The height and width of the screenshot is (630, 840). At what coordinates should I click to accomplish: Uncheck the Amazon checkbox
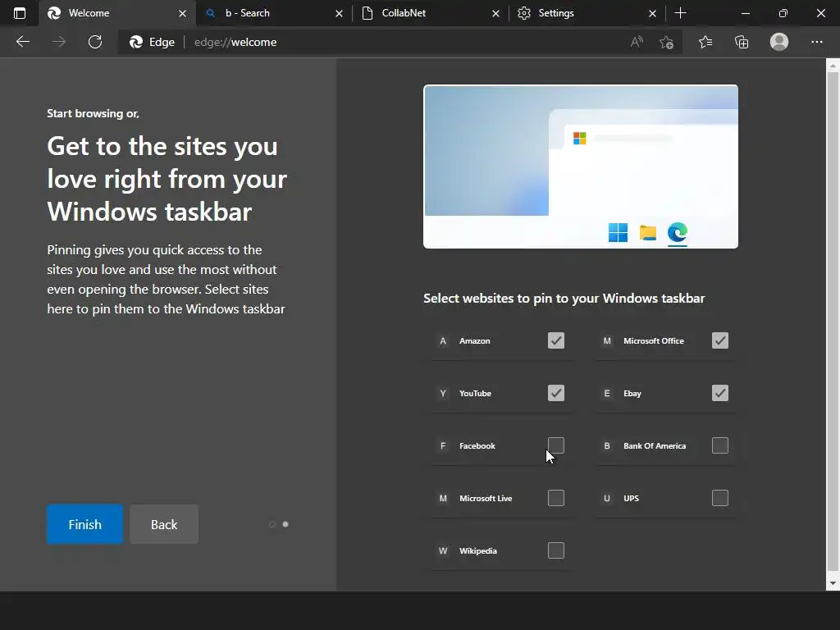pos(556,340)
